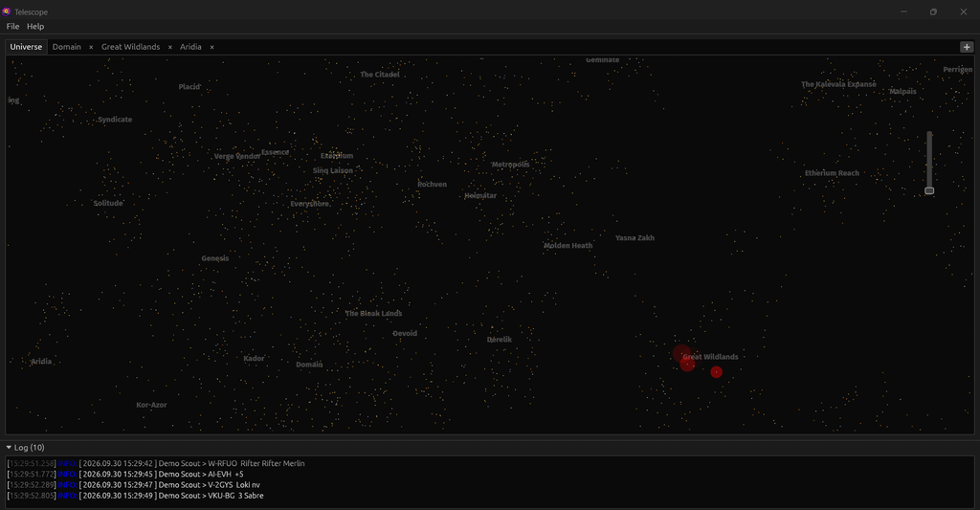Select the Yasna Zakh region label
The image size is (980, 510).
[635, 237]
